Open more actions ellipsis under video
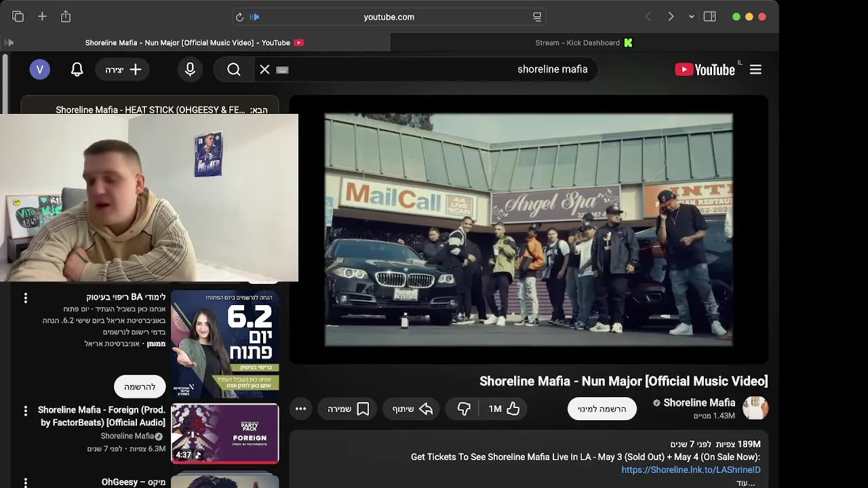Viewport: 868px width, 488px height. 300,409
